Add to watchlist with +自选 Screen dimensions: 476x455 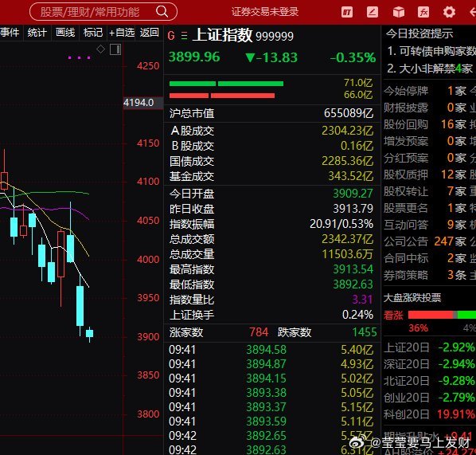pyautogui.click(x=122, y=32)
